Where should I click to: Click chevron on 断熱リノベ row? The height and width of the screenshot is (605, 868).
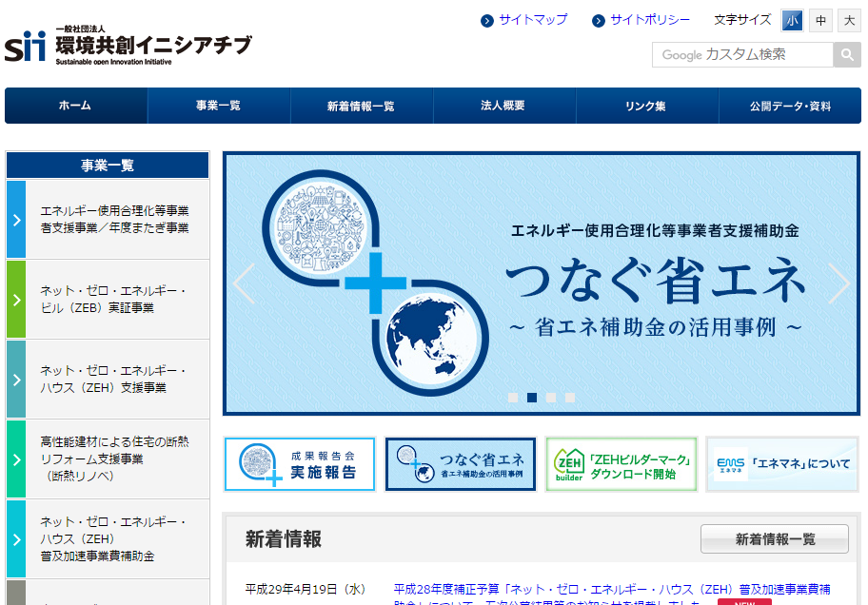point(16,459)
